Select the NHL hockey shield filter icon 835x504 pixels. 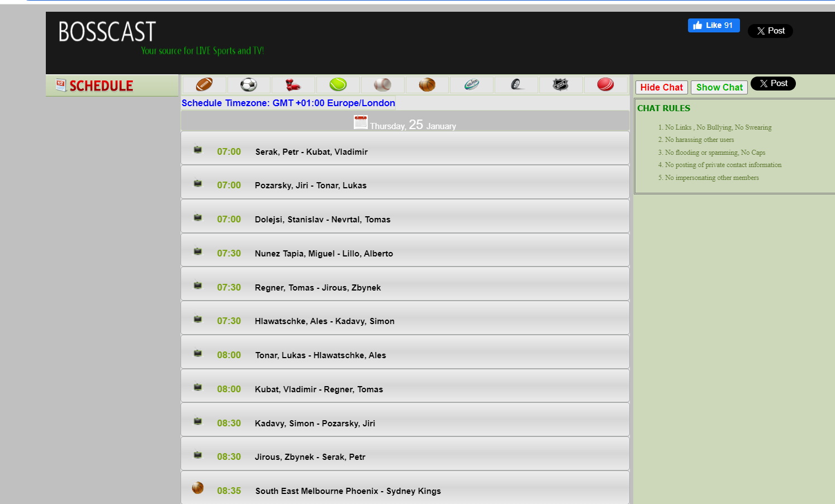pyautogui.click(x=561, y=84)
